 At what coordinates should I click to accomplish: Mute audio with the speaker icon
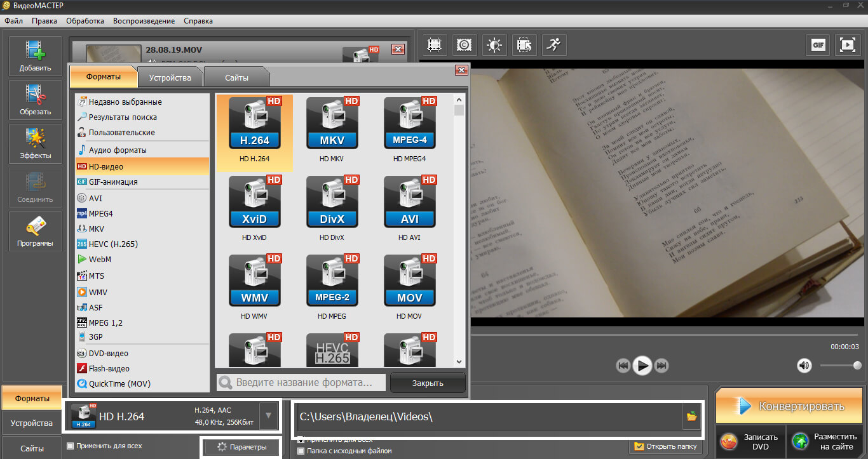[804, 365]
